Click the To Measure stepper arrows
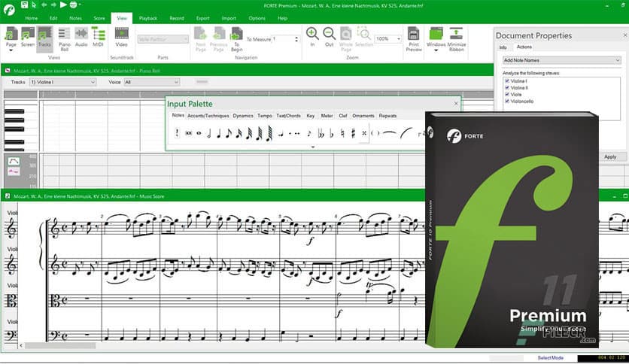 [x=296, y=39]
